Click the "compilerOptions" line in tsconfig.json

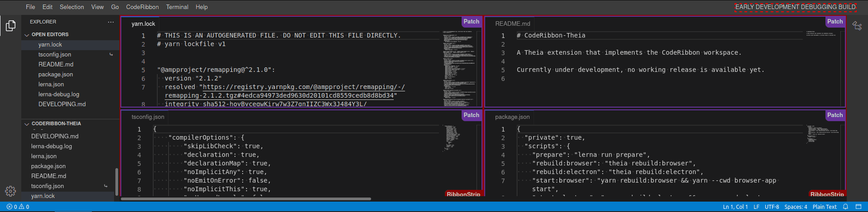tap(206, 137)
